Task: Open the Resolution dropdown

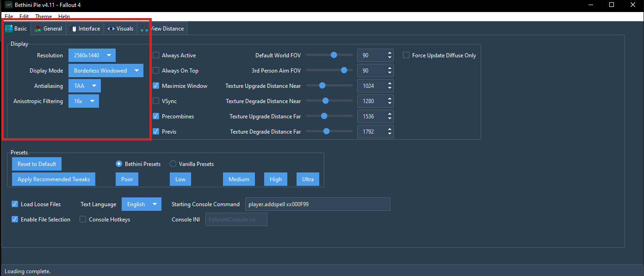Action: pyautogui.click(x=92, y=55)
